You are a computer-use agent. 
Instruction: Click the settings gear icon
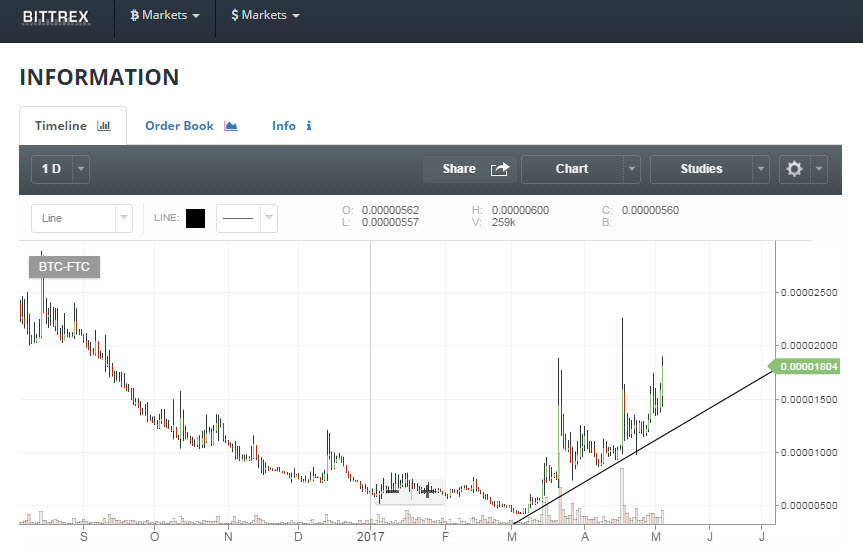point(794,169)
